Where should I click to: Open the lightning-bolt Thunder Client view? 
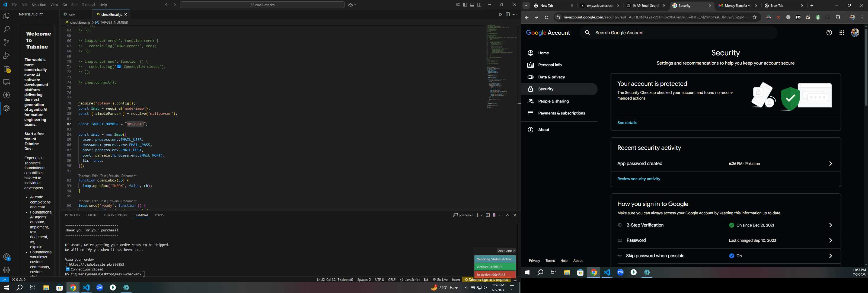point(7,95)
